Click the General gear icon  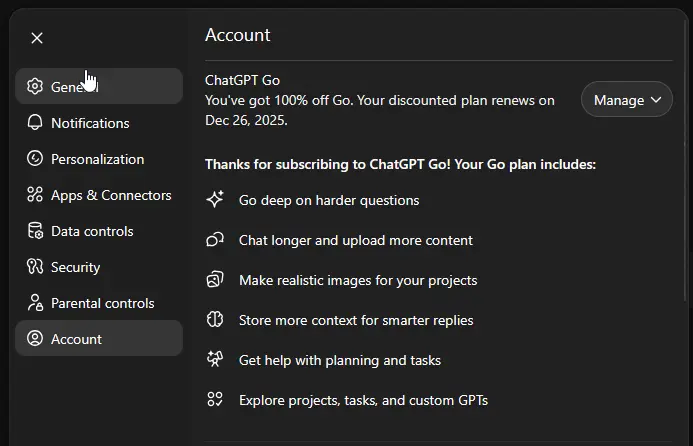pos(35,86)
